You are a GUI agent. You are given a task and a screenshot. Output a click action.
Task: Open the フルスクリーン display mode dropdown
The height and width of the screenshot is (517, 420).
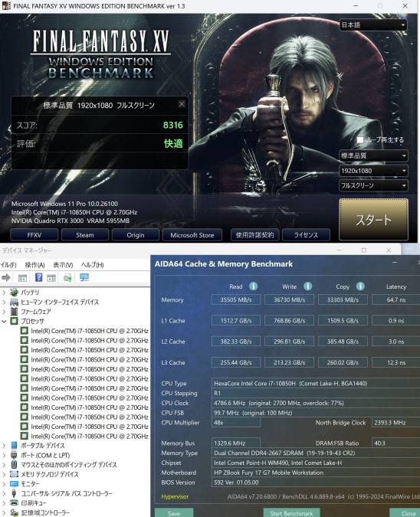373,185
